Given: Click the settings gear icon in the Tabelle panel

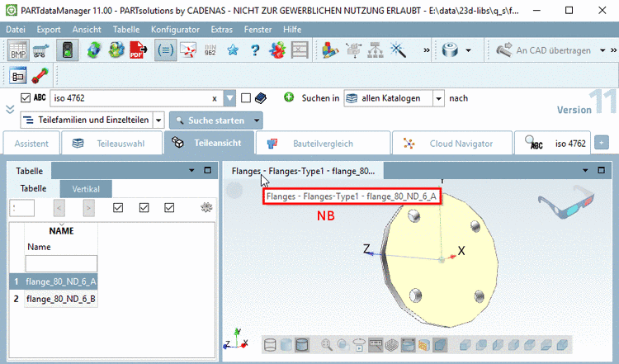Looking at the screenshot, I should click(x=206, y=207).
